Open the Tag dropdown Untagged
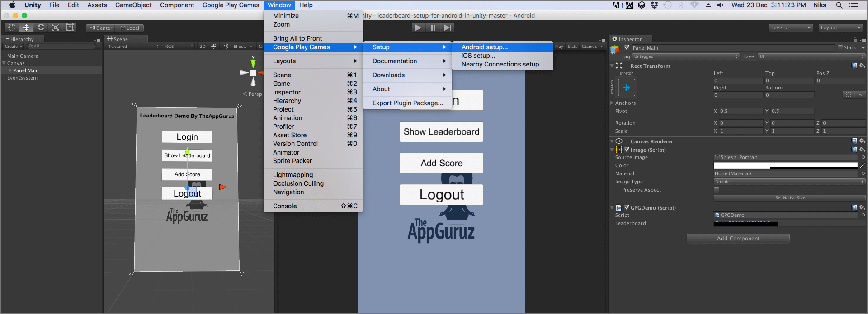The width and height of the screenshot is (868, 314). click(x=686, y=56)
